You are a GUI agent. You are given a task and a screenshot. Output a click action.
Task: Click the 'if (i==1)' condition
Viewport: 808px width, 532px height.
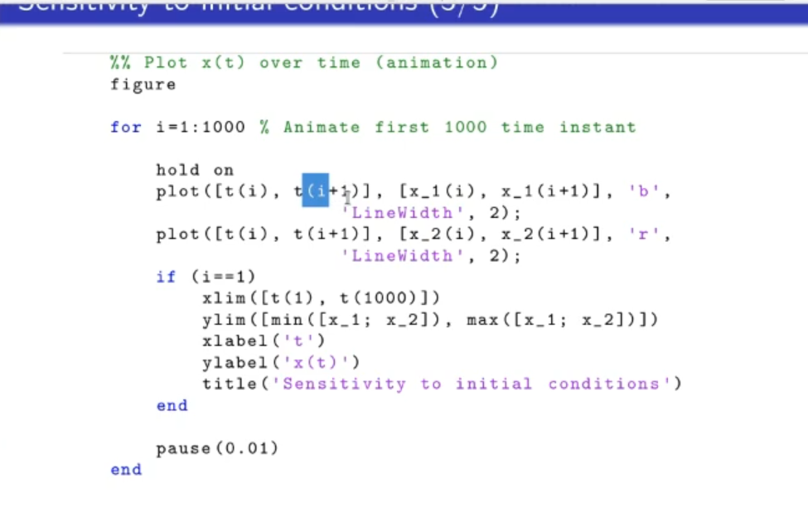[206, 277]
